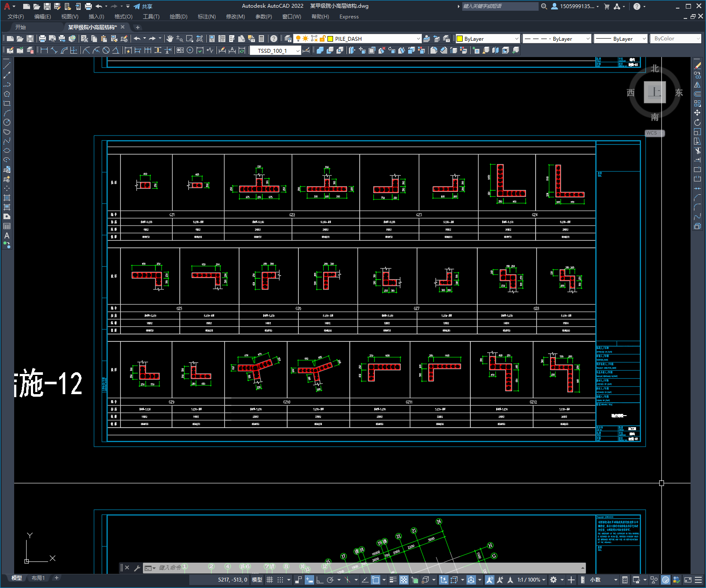The height and width of the screenshot is (588, 706).
Task: Click the Plot (print) icon in standard toolbar
Action: [42, 39]
